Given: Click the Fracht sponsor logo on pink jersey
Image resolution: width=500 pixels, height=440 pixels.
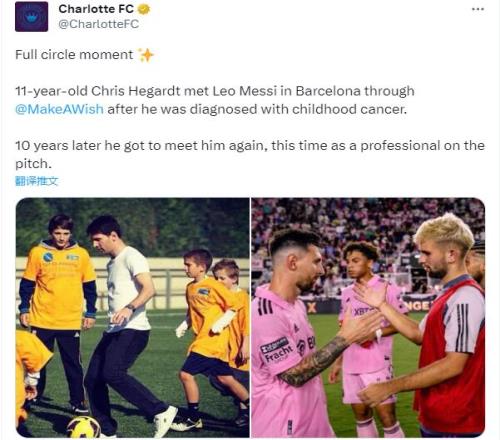Looking at the screenshot, I should 276,350.
